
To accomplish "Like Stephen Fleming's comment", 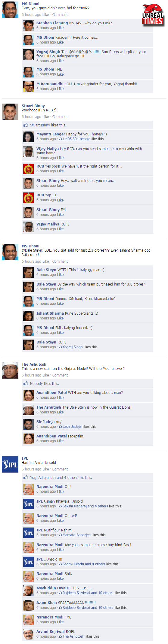I will 61,28.
